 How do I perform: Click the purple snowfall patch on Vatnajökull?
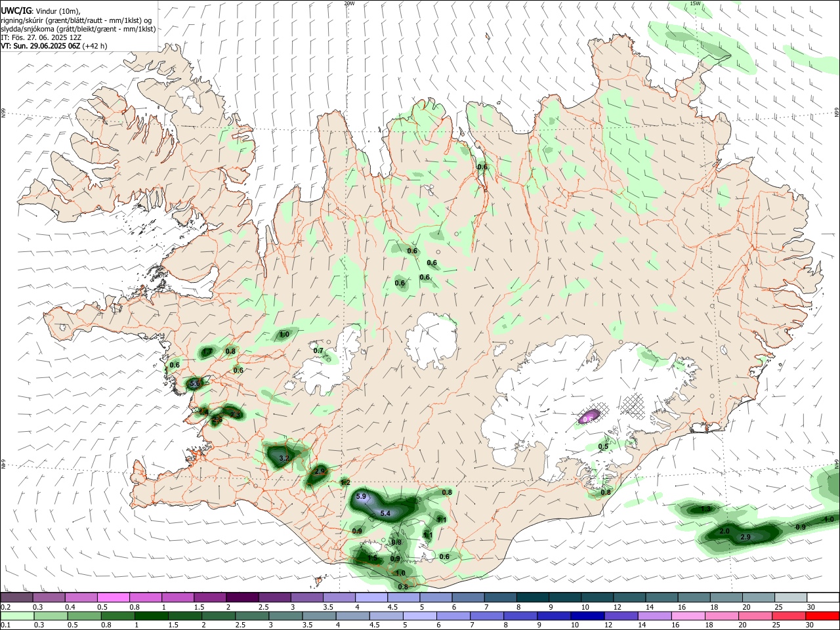(589, 417)
